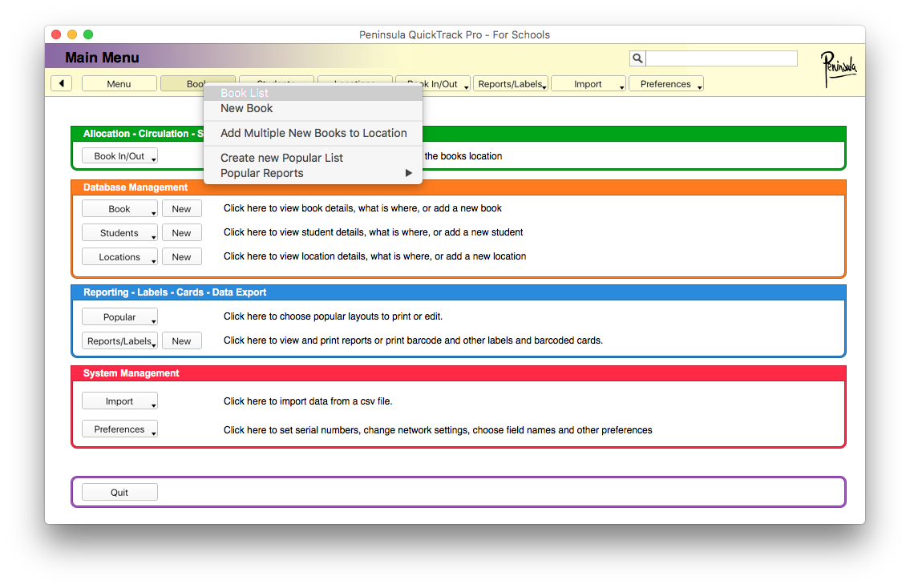Click text about viewing student details
This screenshot has height=588, width=910.
click(373, 232)
